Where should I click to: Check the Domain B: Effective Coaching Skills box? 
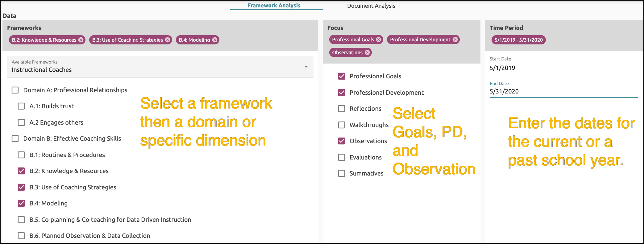tap(15, 139)
